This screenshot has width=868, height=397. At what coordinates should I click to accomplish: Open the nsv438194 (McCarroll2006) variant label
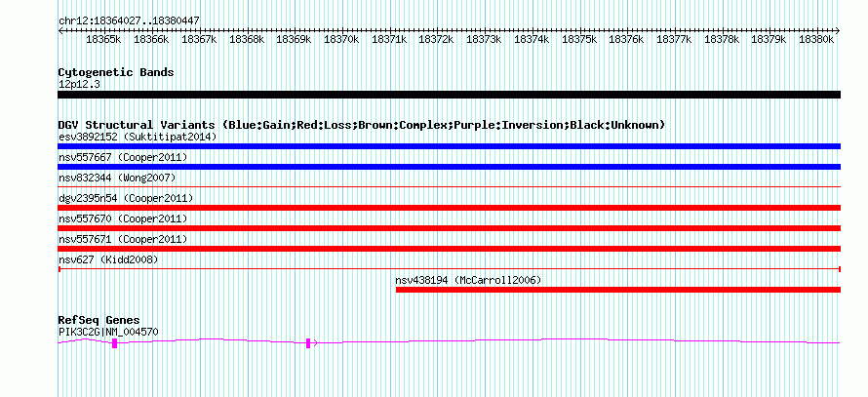coord(468,280)
